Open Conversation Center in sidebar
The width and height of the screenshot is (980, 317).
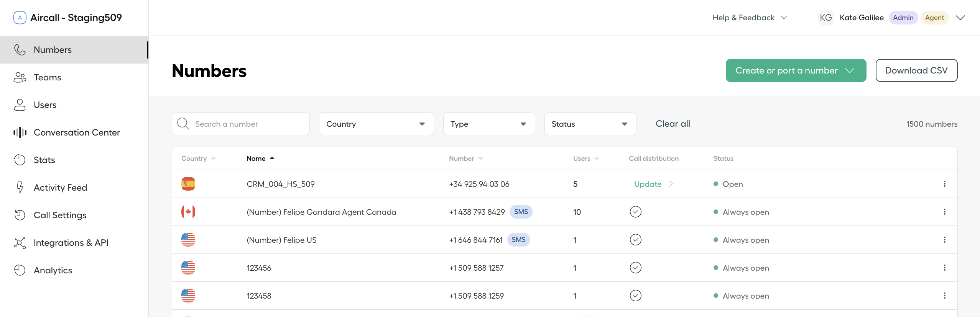tap(77, 132)
